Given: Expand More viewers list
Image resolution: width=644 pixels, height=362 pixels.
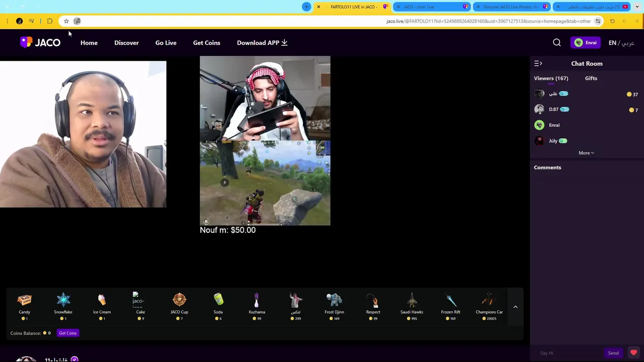Looking at the screenshot, I should (x=586, y=153).
